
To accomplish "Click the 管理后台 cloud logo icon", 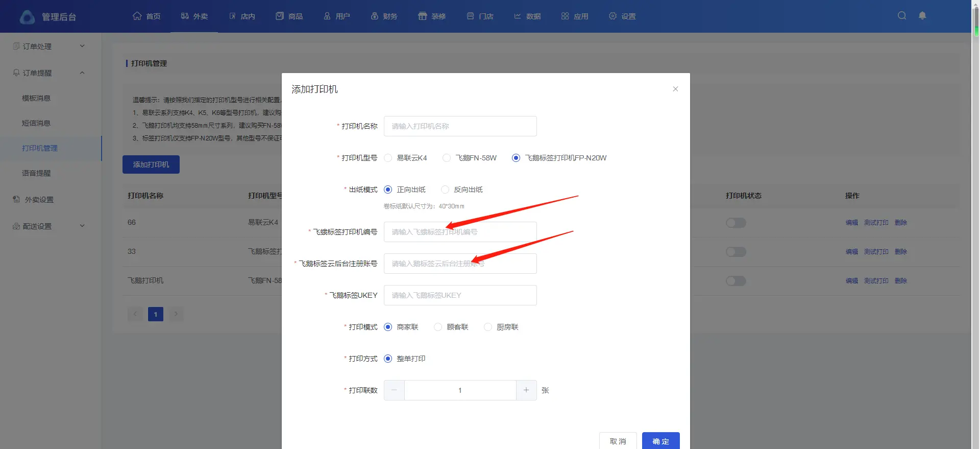I will click(27, 17).
